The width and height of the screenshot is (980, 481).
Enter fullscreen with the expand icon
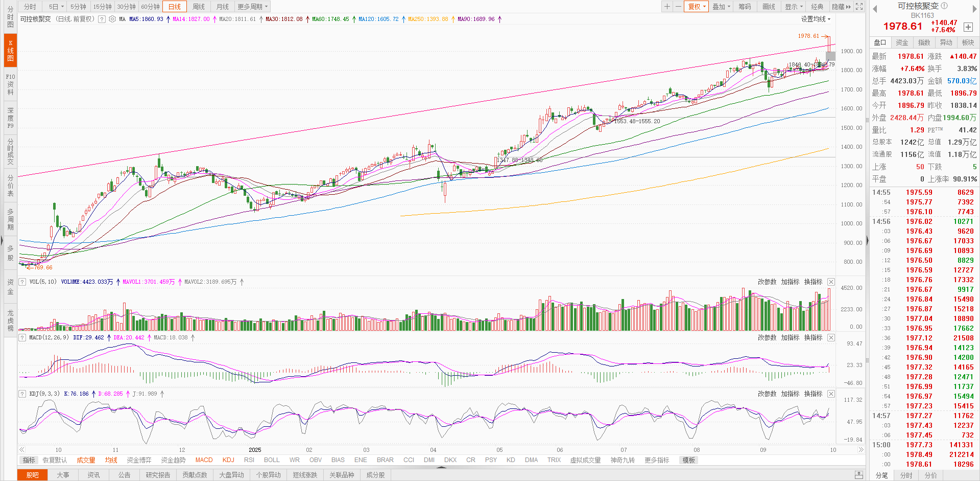[859, 7]
